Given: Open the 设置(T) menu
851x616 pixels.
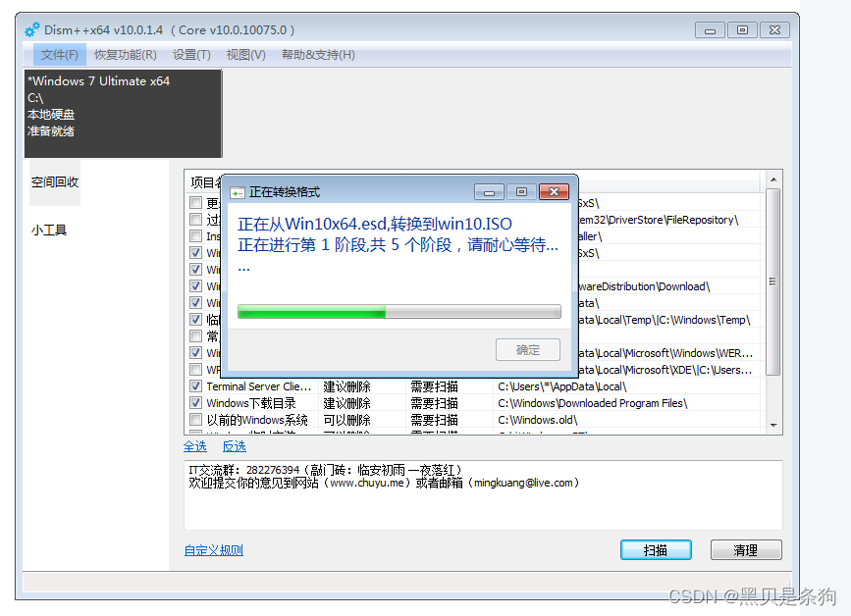Looking at the screenshot, I should pyautogui.click(x=191, y=55).
